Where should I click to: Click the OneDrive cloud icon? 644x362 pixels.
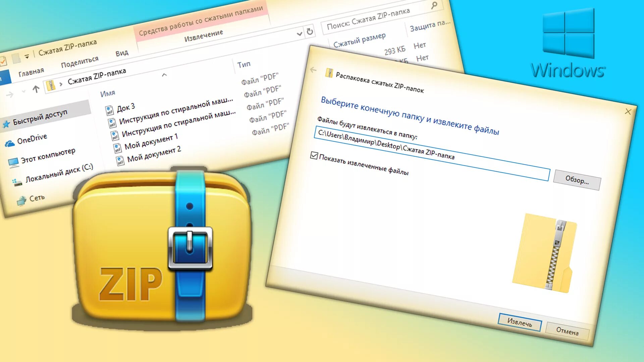tap(9, 143)
